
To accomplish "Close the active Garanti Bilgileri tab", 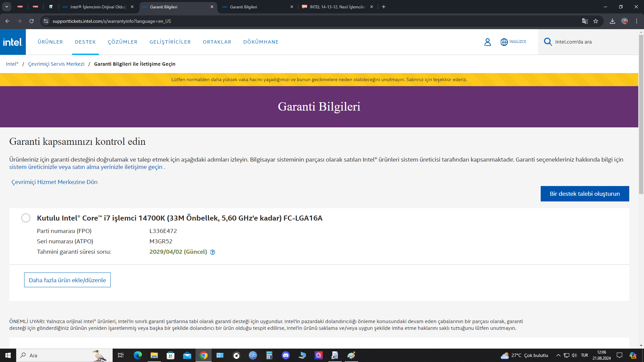I will click(x=212, y=7).
